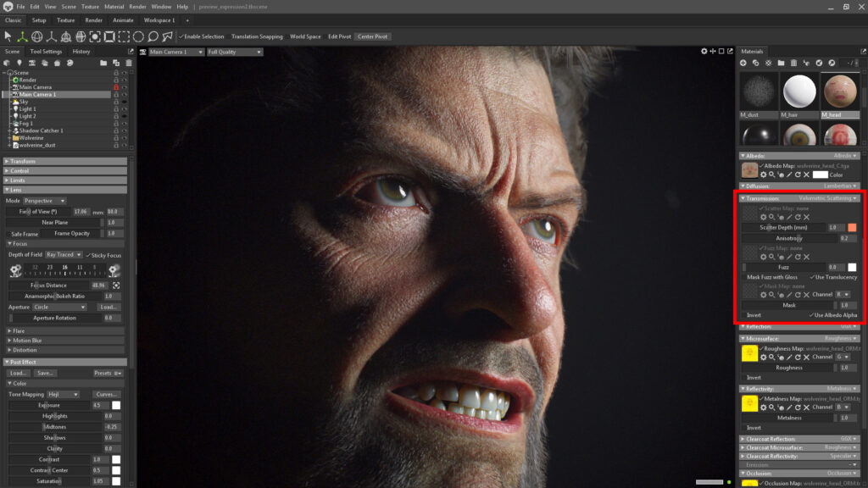Screen dimensions: 868x488
Task: Click the viewport settings gear icon above the render
Action: (x=703, y=52)
